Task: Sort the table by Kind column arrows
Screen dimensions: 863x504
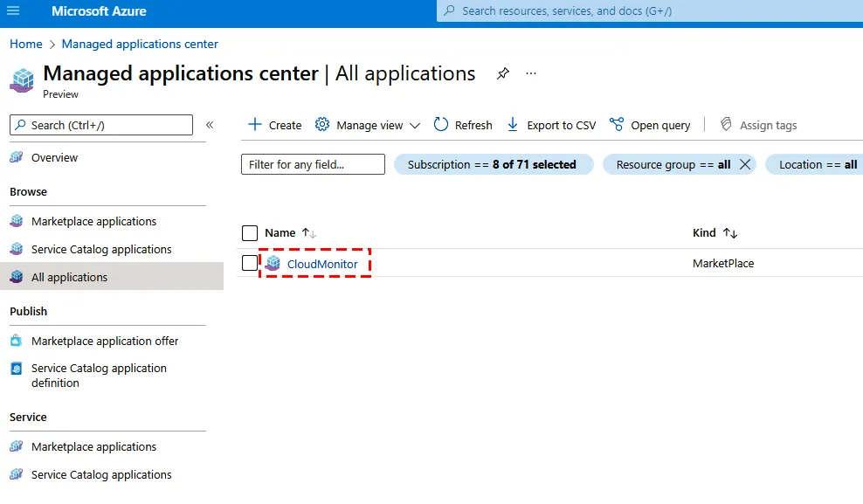Action: coord(730,233)
